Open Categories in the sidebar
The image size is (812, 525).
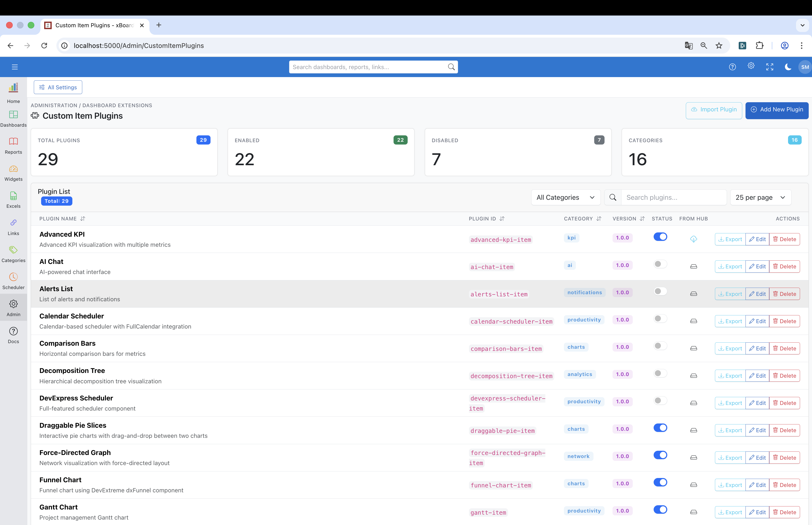coord(13,254)
